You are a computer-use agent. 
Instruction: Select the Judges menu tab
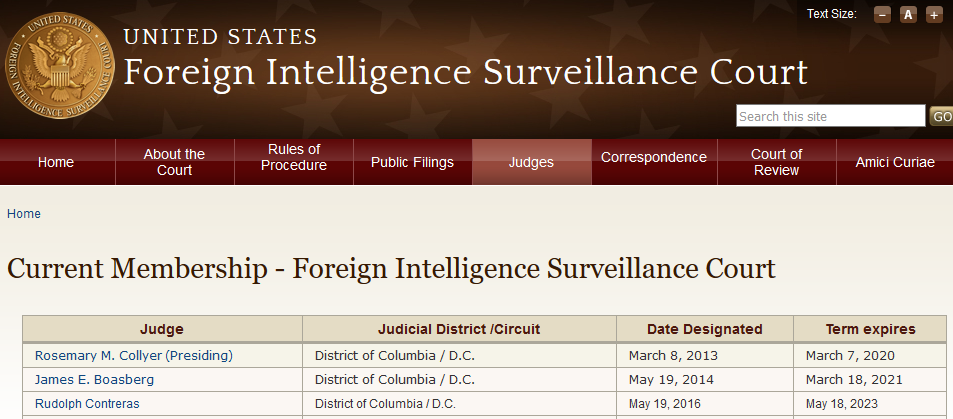click(x=531, y=162)
